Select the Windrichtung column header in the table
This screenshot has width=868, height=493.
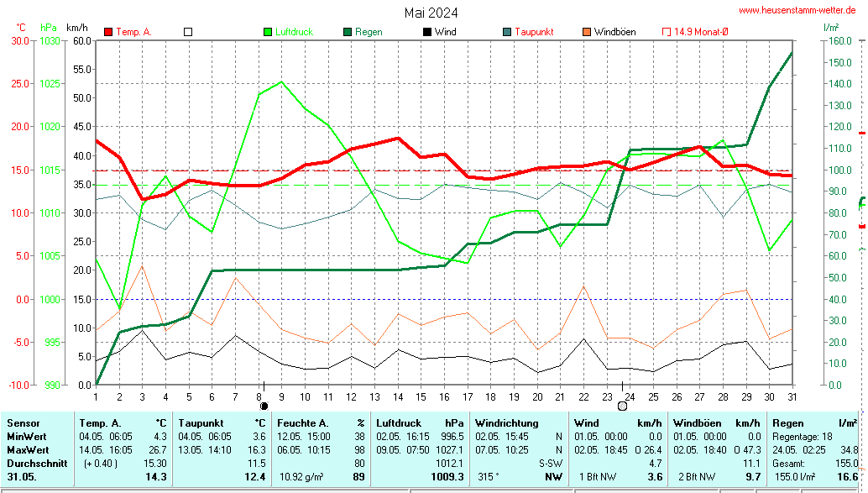click(506, 423)
